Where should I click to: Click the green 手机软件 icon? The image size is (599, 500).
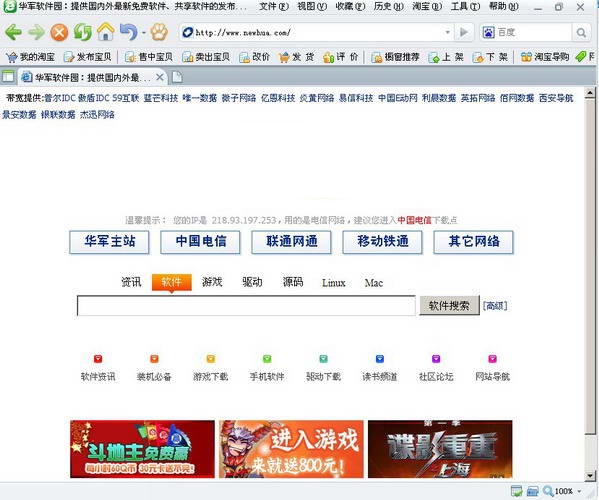pos(267,359)
